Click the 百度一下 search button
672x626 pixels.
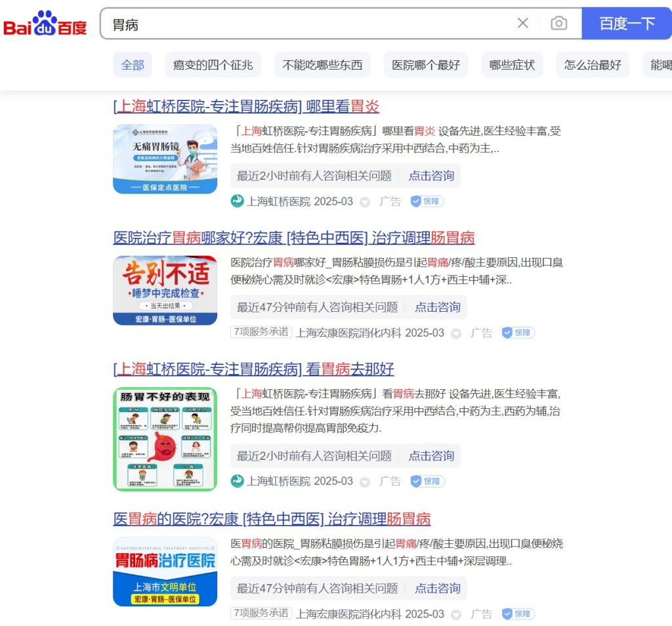(x=627, y=23)
